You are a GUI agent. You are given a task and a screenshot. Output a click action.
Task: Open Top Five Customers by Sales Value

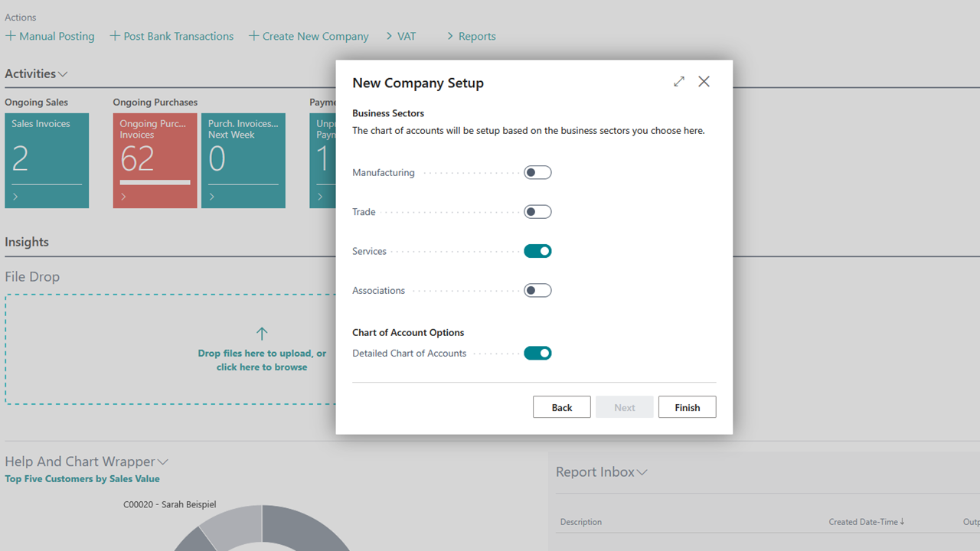click(82, 479)
